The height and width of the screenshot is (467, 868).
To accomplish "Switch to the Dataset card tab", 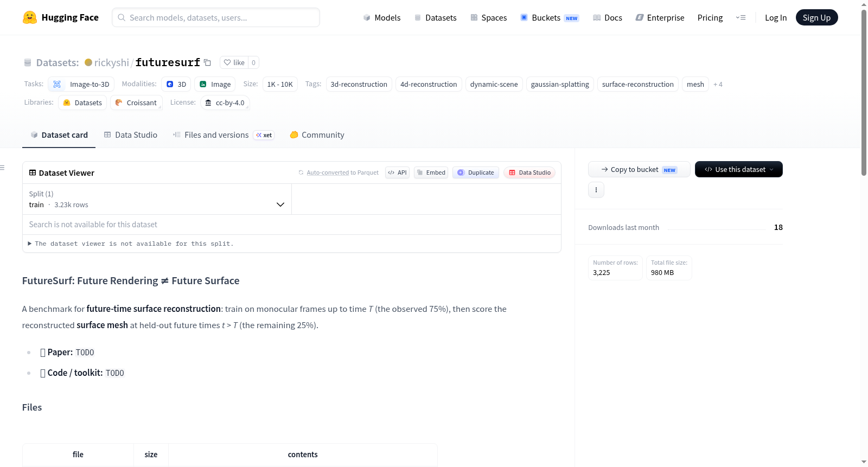I will 59,135.
